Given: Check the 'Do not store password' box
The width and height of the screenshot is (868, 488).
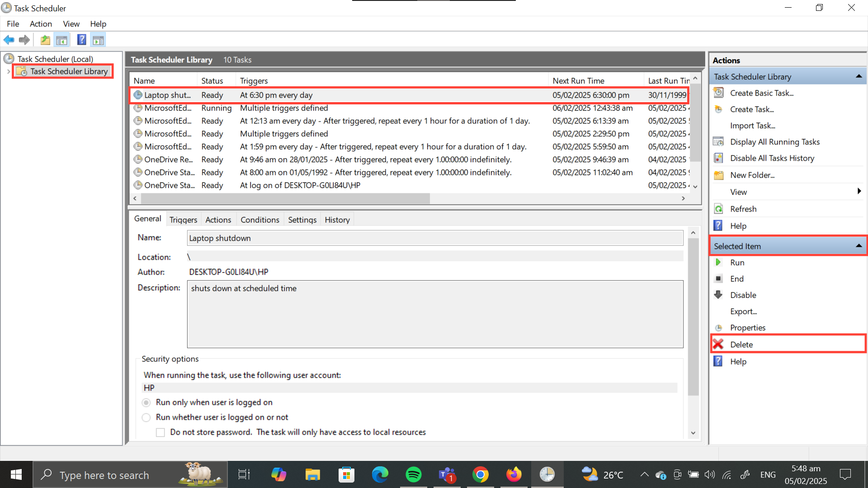Looking at the screenshot, I should tap(160, 432).
